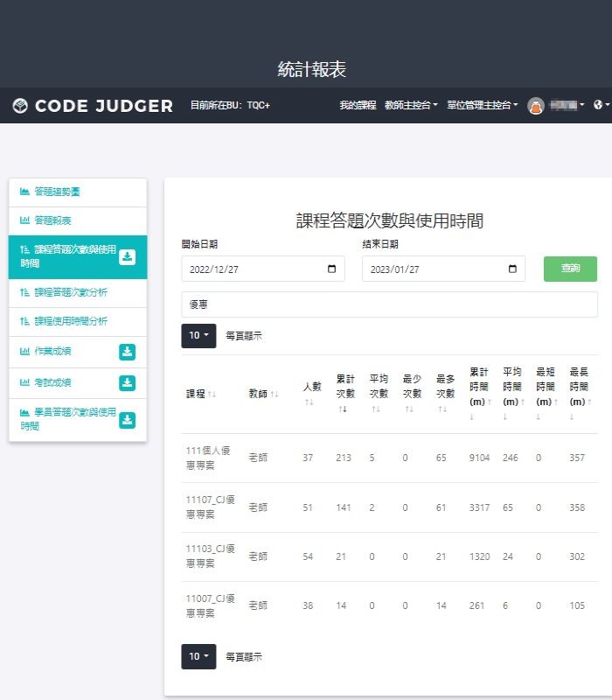Sort table by 人數 column
Image resolution: width=612 pixels, height=700 pixels.
pos(311,393)
